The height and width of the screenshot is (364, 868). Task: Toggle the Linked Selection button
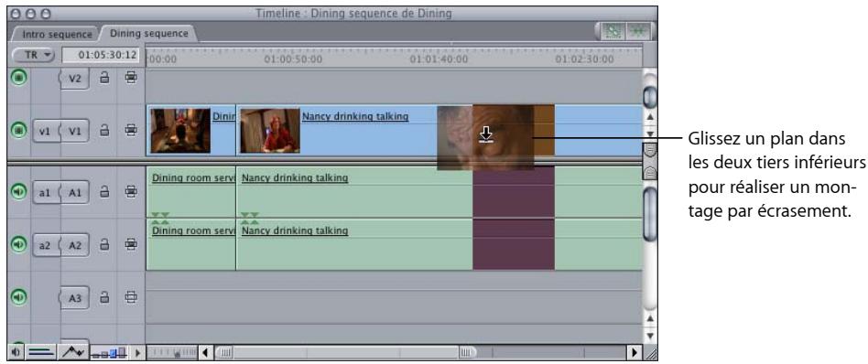click(x=613, y=32)
